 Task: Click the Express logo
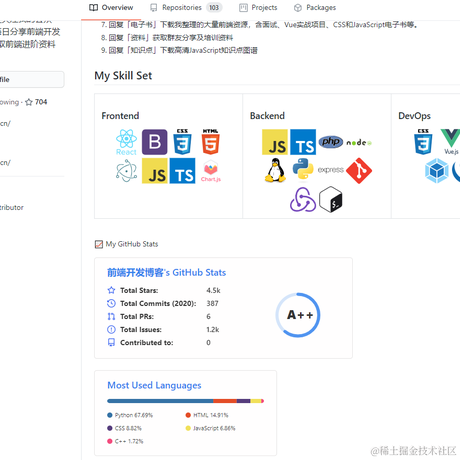pos(331,170)
